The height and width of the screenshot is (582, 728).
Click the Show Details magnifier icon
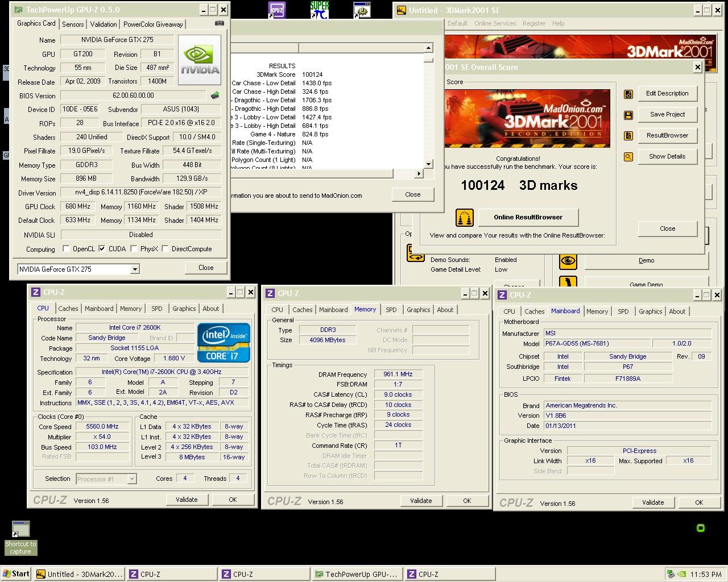(x=628, y=157)
